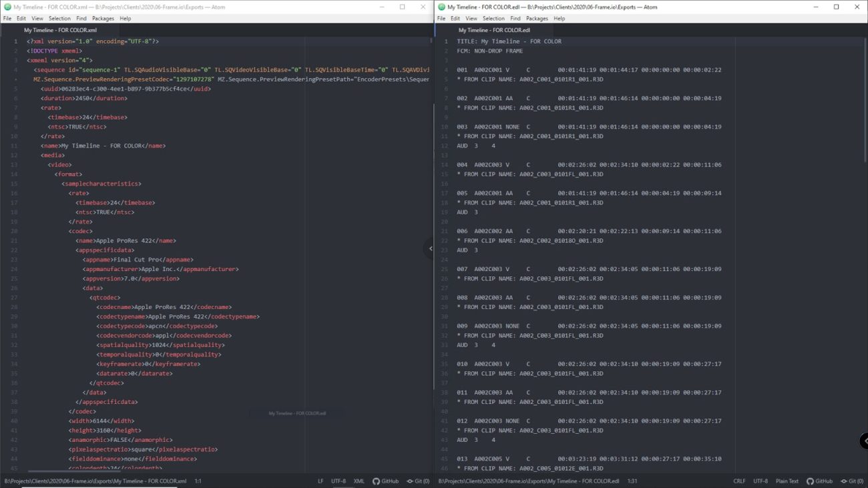
Task: Open Help menu in the right EDL window
Action: click(x=560, y=19)
